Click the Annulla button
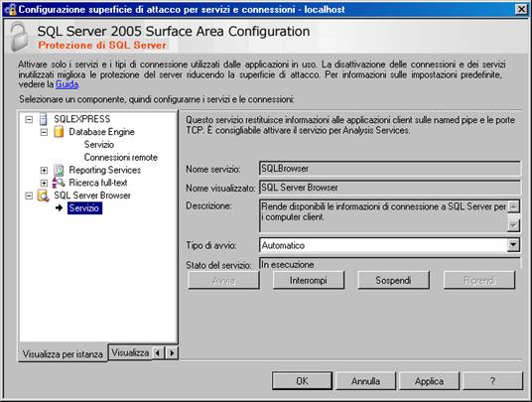 click(x=365, y=381)
